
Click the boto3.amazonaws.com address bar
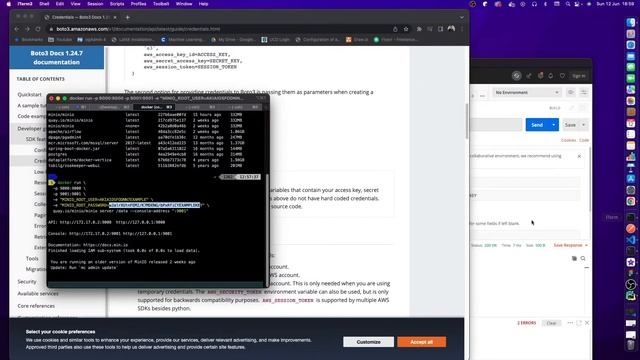(220, 29)
